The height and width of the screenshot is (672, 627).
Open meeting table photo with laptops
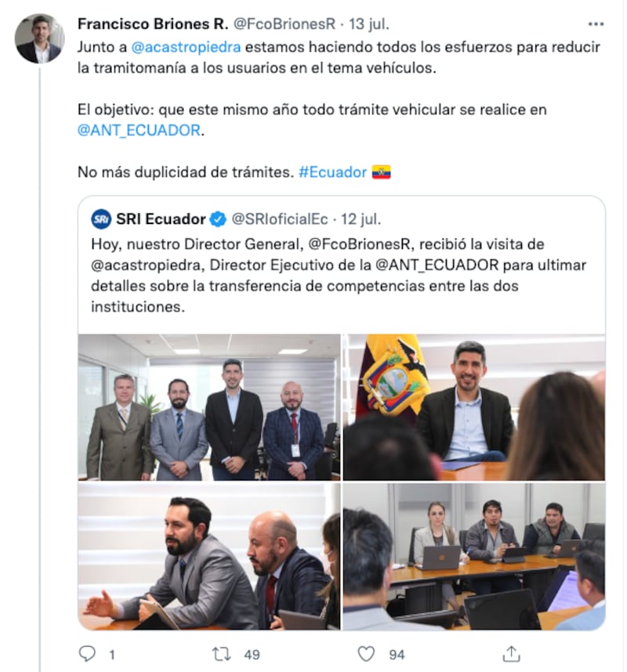(474, 556)
